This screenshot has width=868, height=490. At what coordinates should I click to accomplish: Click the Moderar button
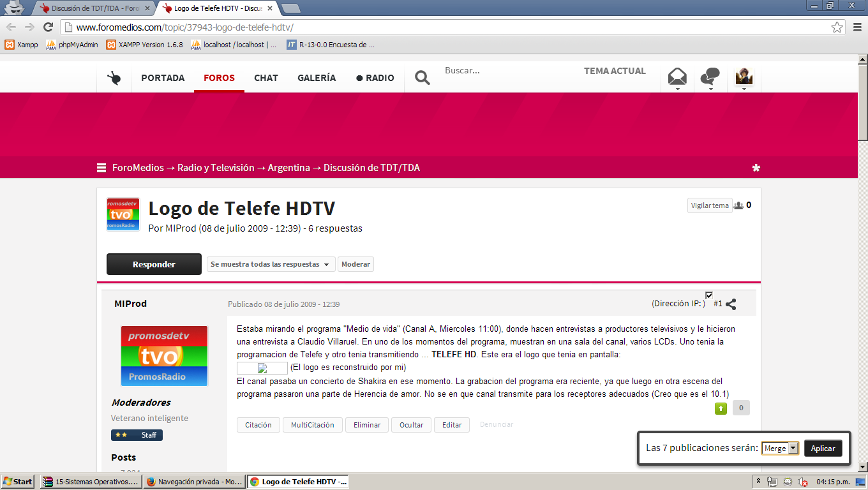pyautogui.click(x=355, y=264)
